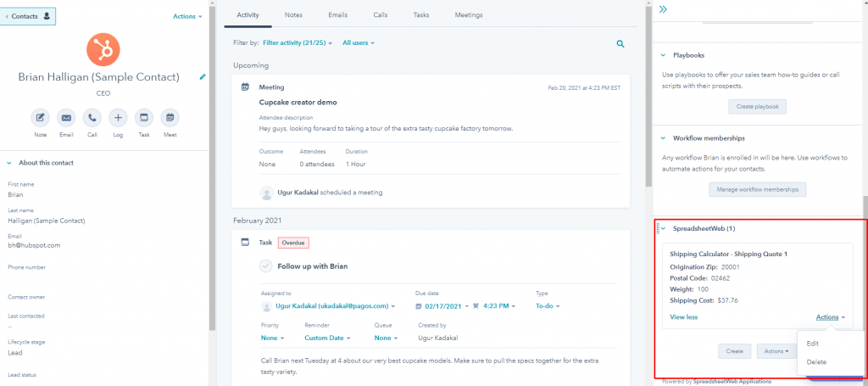Click the View less link
The height and width of the screenshot is (386, 868).
pyautogui.click(x=684, y=317)
